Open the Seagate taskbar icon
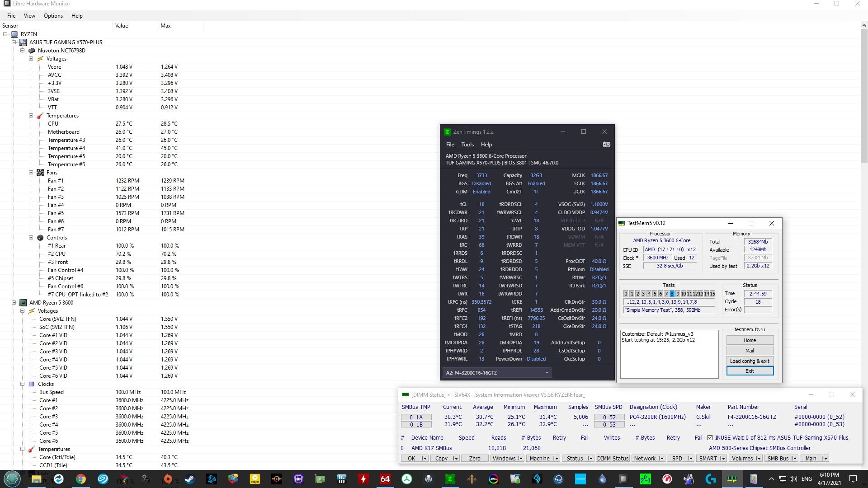This screenshot has height=488, width=868. point(103,479)
